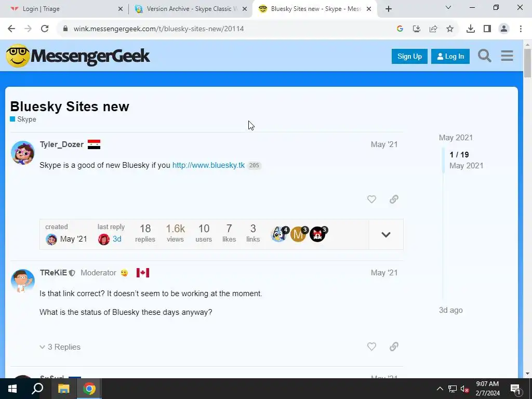Click the Log In button

(450, 56)
